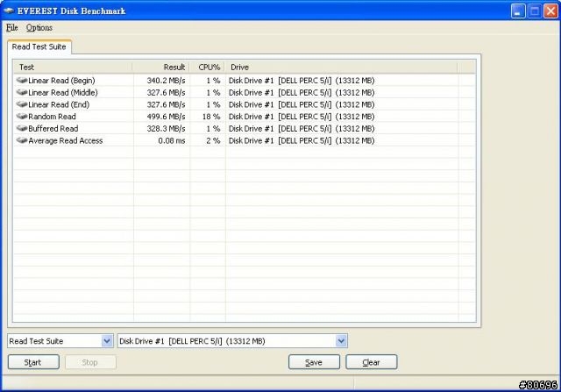Select the Linear Read (Middle) row label
561x392 pixels.
point(63,92)
